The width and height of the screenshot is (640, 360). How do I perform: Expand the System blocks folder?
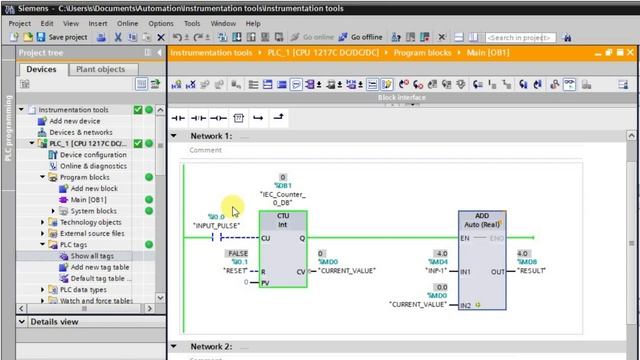pyautogui.click(x=53, y=211)
